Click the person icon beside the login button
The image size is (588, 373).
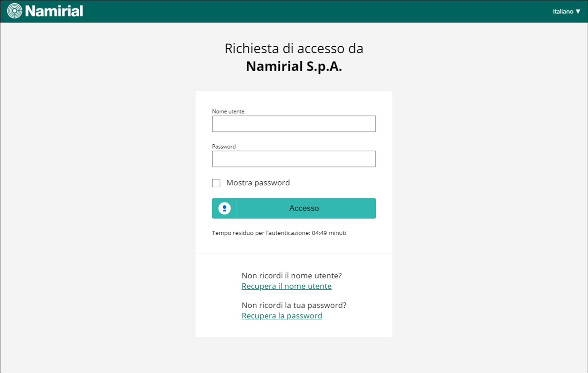click(x=224, y=208)
